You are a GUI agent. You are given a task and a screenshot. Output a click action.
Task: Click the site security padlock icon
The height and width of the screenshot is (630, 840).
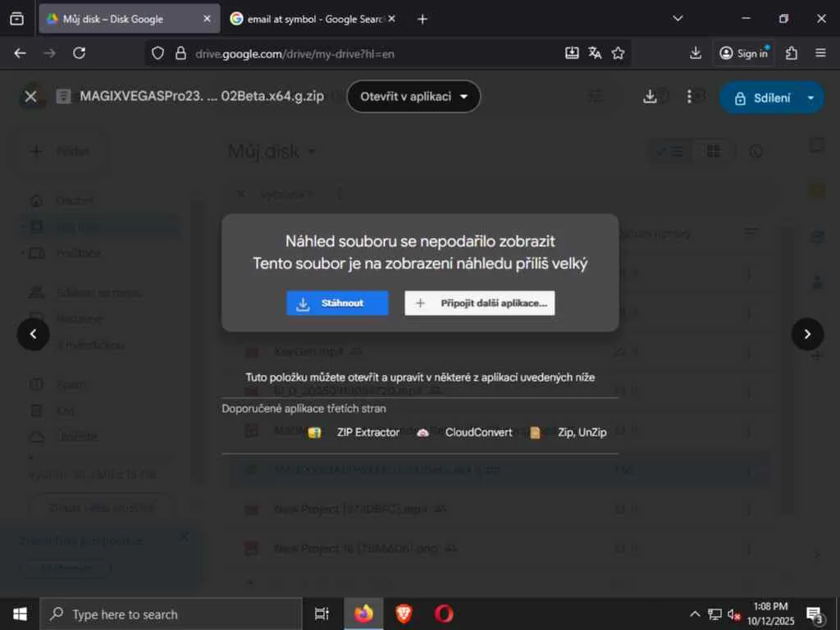click(x=181, y=53)
